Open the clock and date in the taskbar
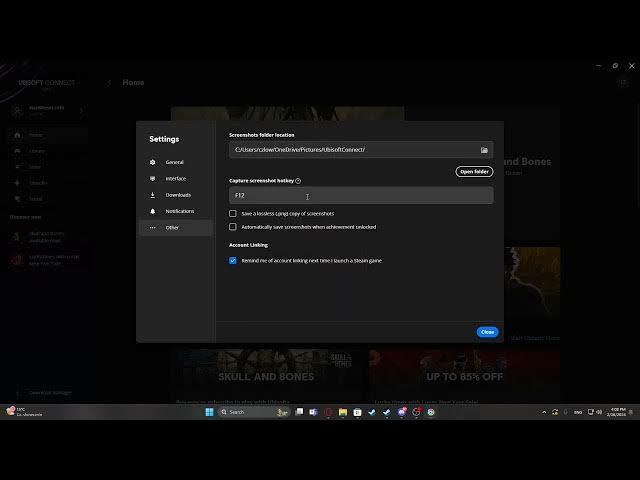This screenshot has width=640, height=480. coord(616,412)
